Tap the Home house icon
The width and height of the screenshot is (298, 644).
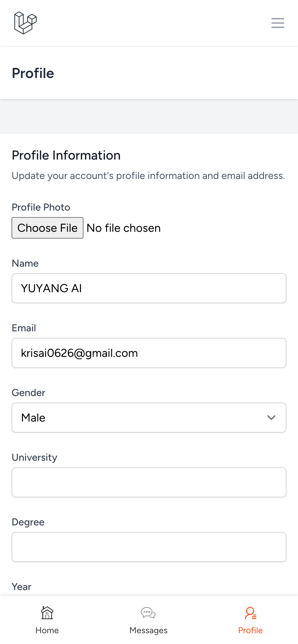pyautogui.click(x=47, y=613)
